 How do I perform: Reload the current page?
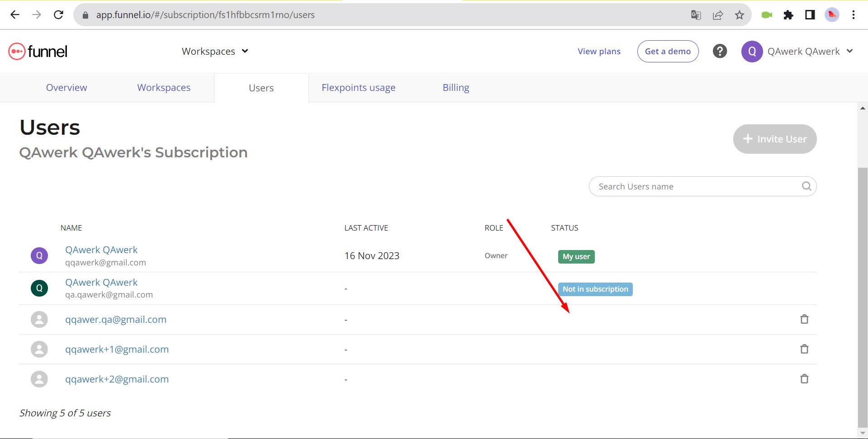(x=58, y=15)
